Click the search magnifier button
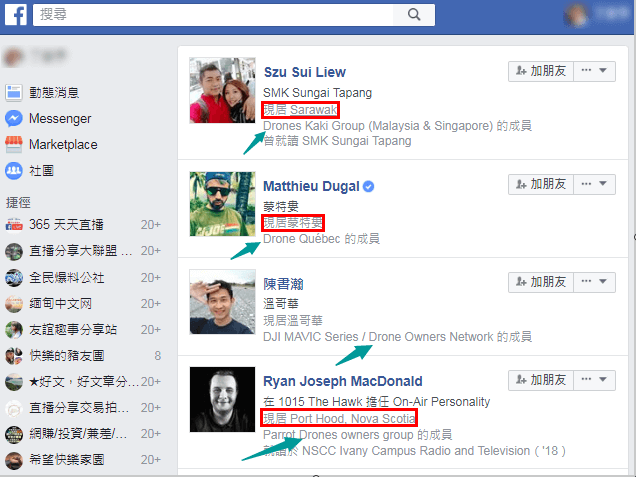 [x=413, y=15]
